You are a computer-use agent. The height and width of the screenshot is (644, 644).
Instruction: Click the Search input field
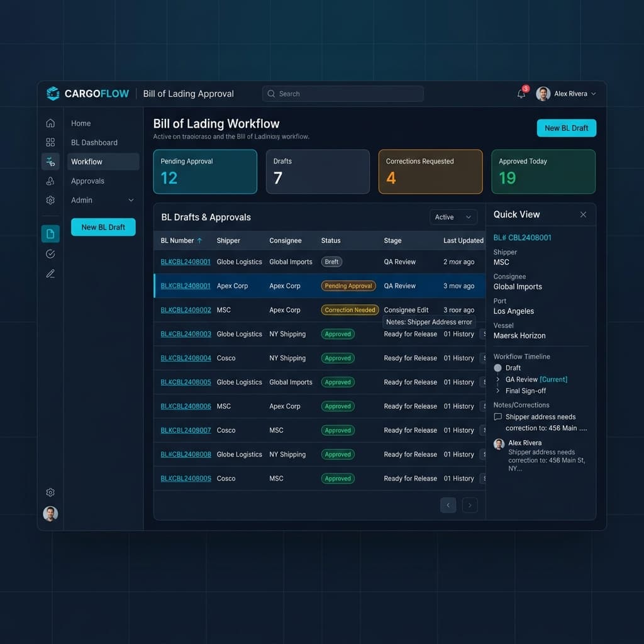click(x=343, y=94)
